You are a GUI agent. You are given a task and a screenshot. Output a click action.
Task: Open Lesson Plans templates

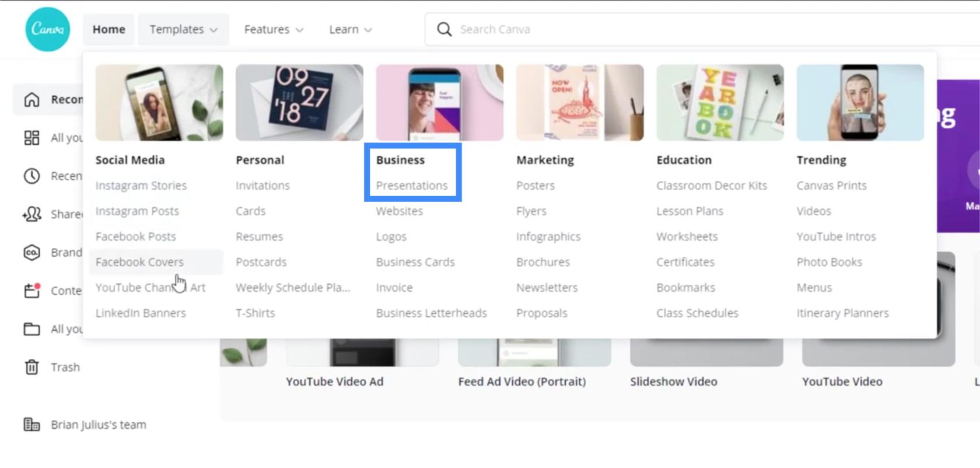(x=689, y=211)
